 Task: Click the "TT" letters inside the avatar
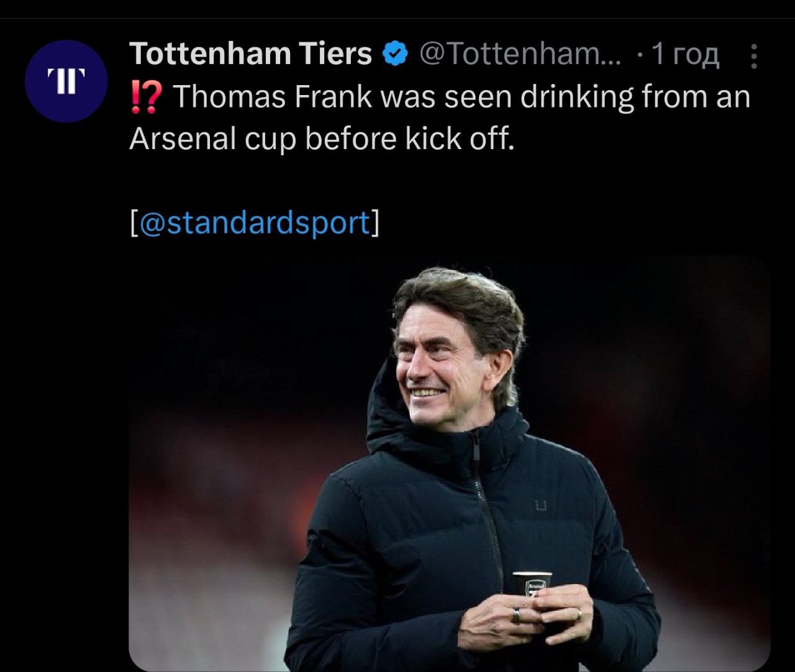pyautogui.click(x=66, y=81)
